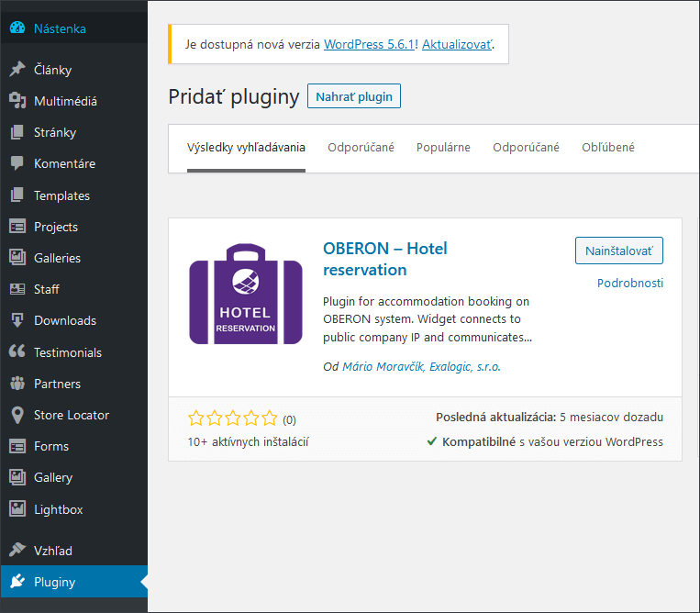Image resolution: width=700 pixels, height=613 pixels.
Task: Click the Store Locator pin icon
Action: point(17,415)
